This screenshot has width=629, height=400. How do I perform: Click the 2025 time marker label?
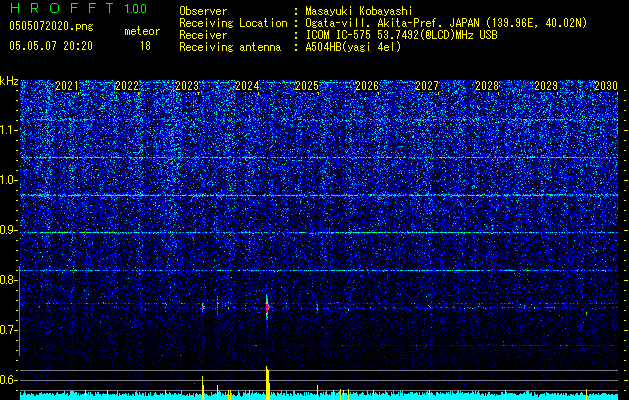click(x=307, y=86)
